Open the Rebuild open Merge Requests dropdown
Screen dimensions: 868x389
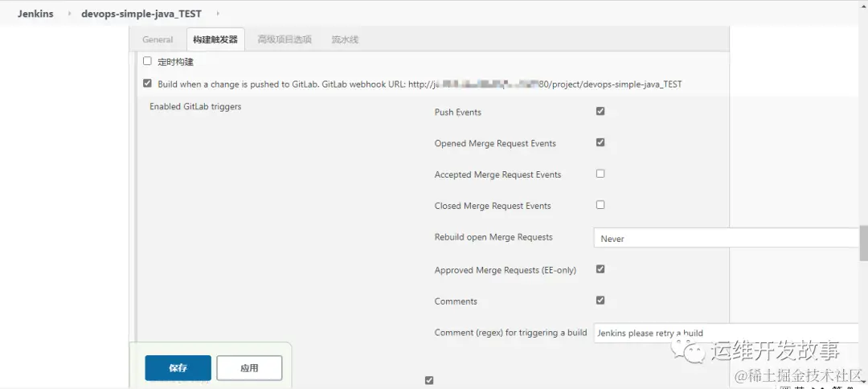pos(727,239)
